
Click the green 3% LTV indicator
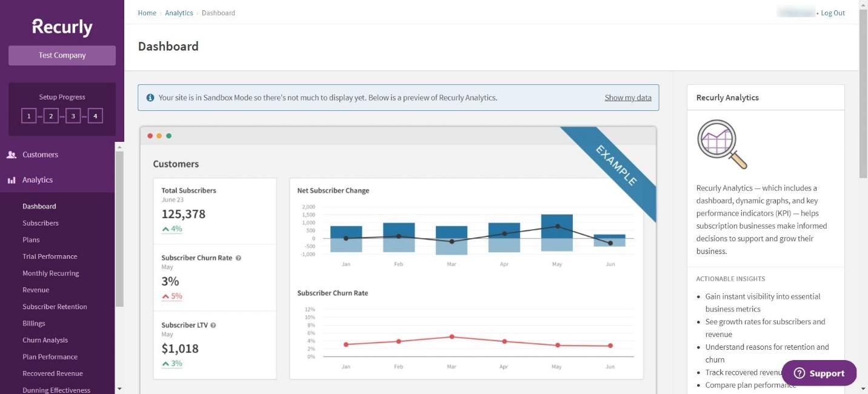[172, 364]
